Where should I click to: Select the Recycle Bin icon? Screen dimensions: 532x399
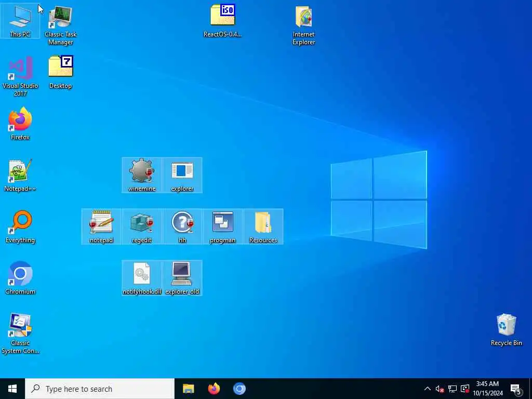coord(506,330)
